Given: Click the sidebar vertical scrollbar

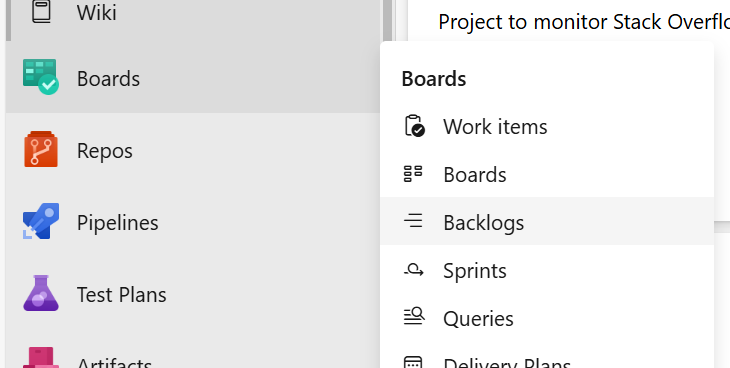Looking at the screenshot, I should [x=387, y=21].
